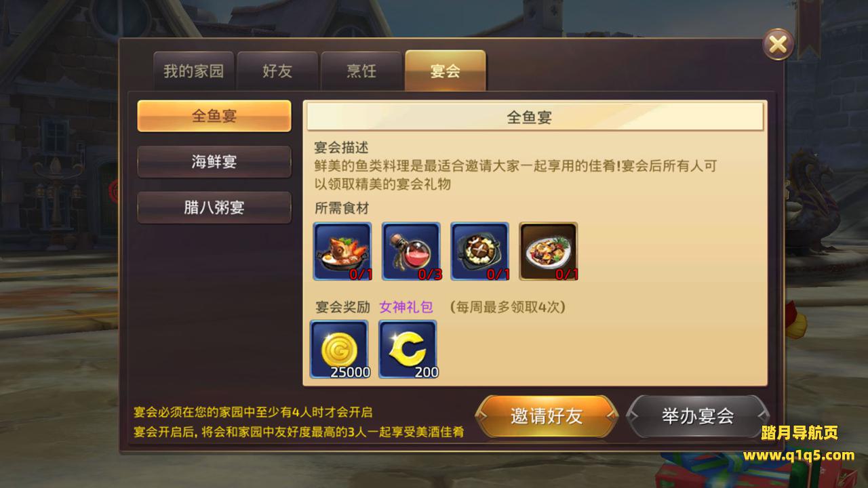Open the 烹饪 cooking tab
The image size is (868, 488).
click(361, 71)
